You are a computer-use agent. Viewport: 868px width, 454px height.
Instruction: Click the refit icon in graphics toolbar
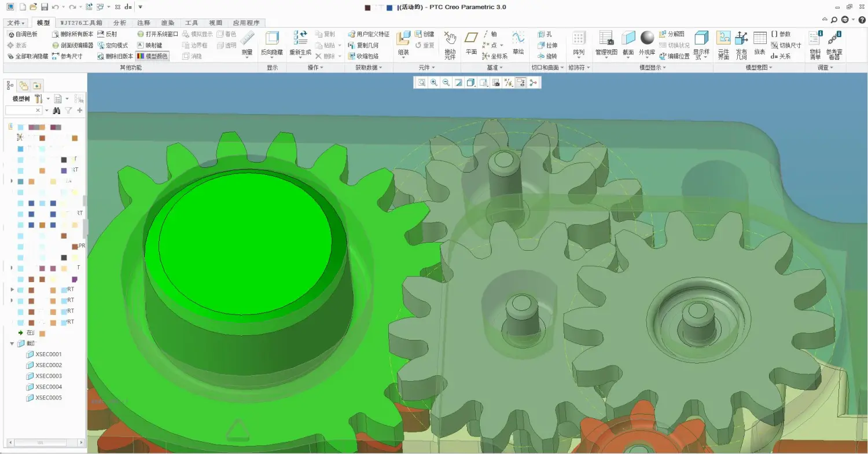coord(422,83)
